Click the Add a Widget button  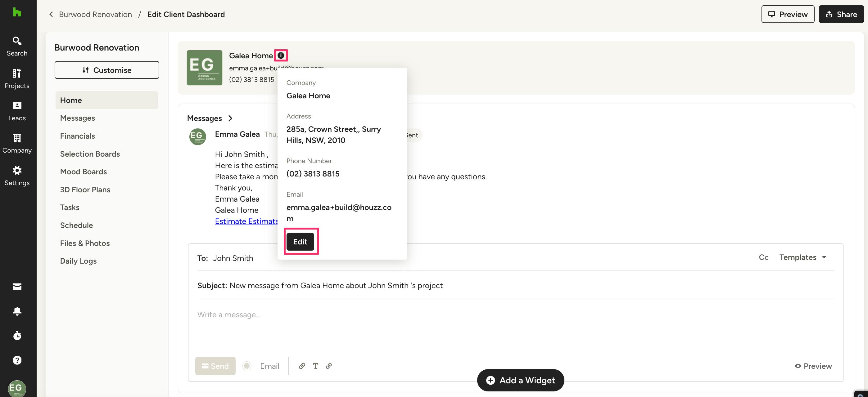(x=520, y=380)
